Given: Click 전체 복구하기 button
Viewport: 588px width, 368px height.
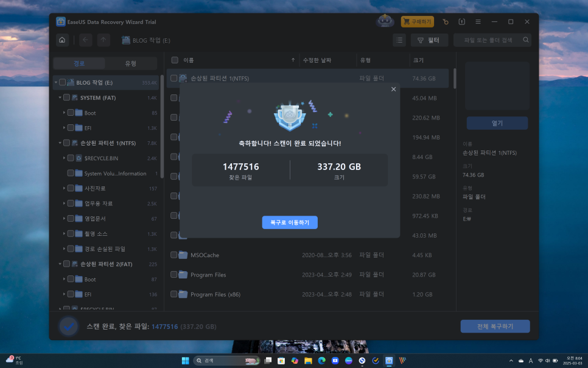Looking at the screenshot, I should tap(495, 327).
